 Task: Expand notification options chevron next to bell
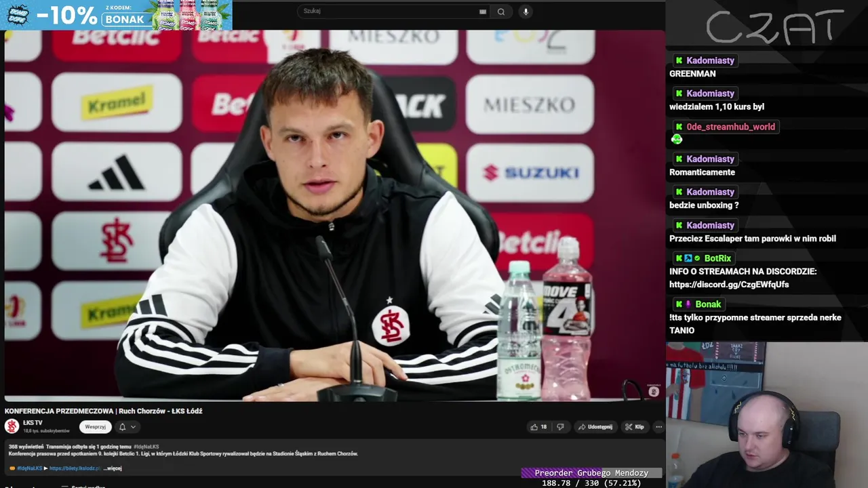[x=134, y=427]
